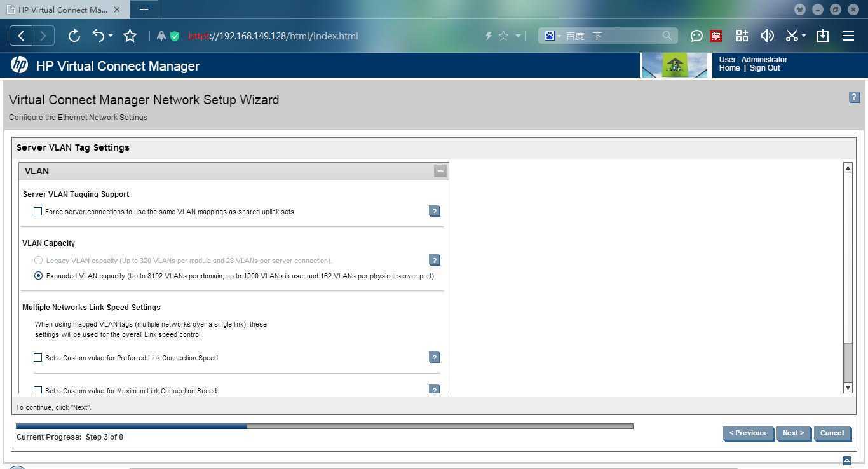Click the scissors screenshot tool icon
This screenshot has height=469, width=868.
pos(792,36)
